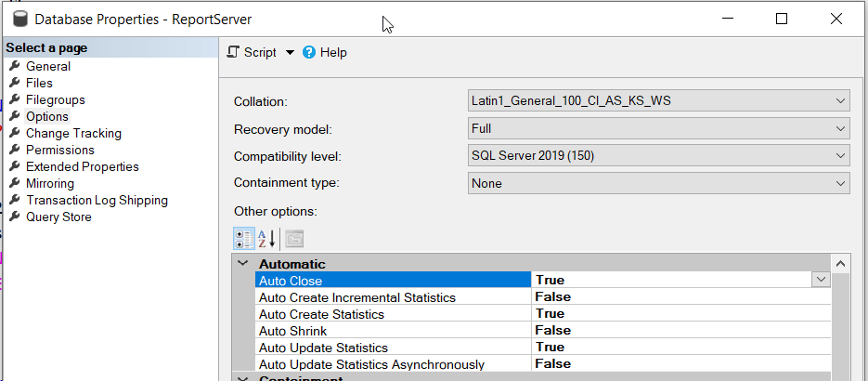Click the wrench icon beside Options
The width and height of the screenshot is (868, 381).
tap(15, 116)
